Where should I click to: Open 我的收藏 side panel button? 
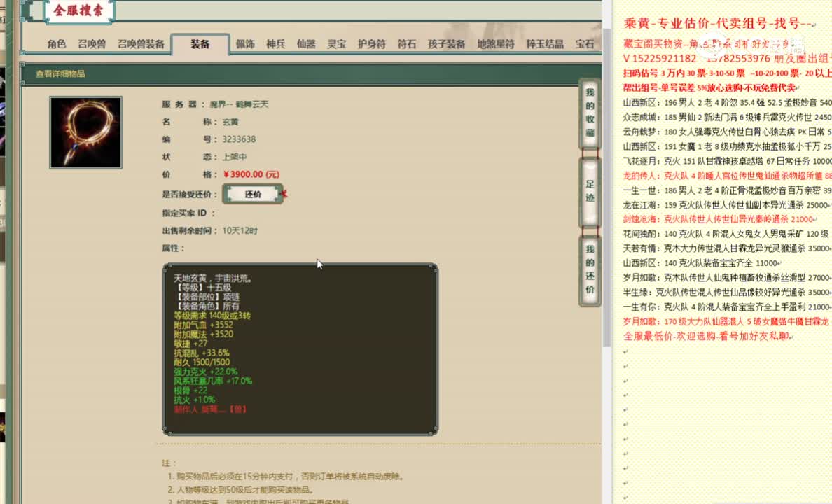coord(590,113)
